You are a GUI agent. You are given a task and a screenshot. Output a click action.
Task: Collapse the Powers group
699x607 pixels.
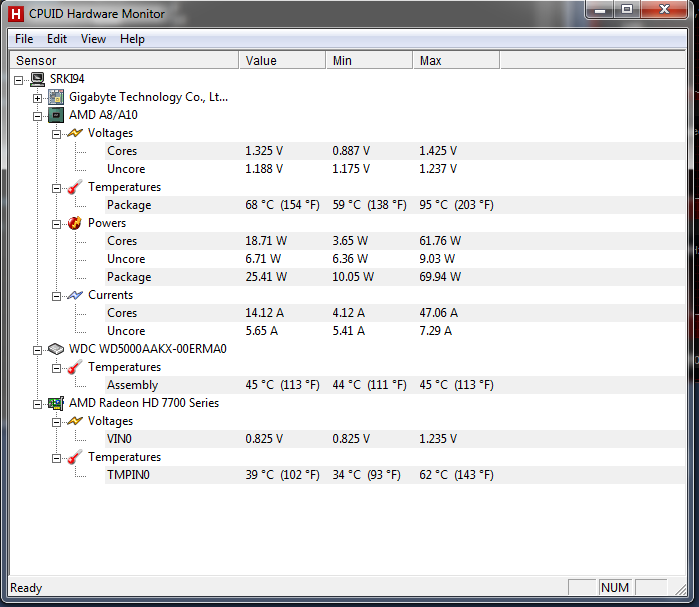click(x=56, y=224)
